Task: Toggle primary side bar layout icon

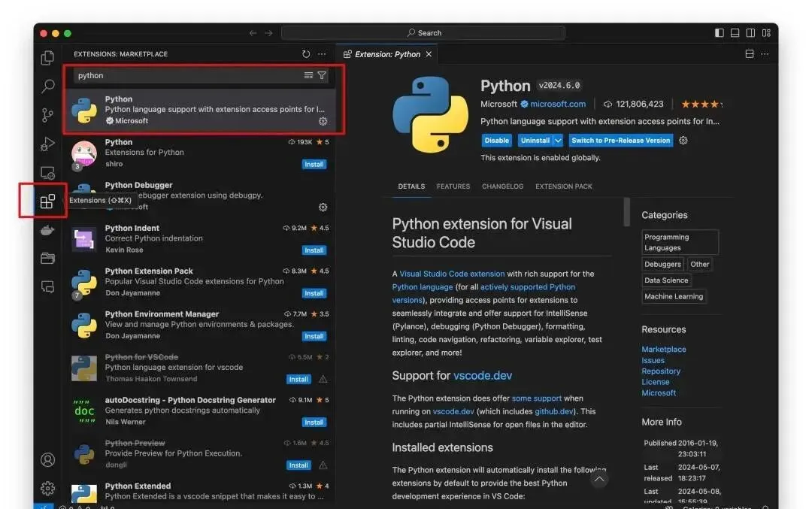Action: click(720, 32)
